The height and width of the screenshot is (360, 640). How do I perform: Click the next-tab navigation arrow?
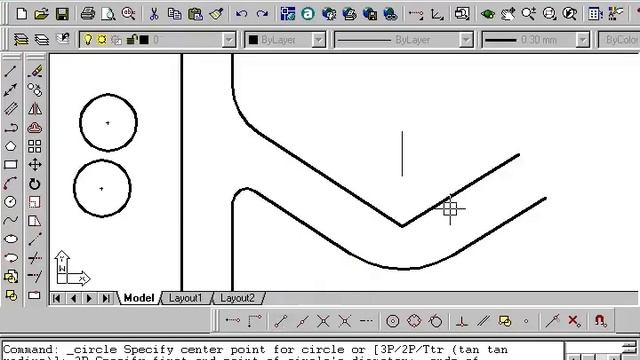(x=89, y=298)
